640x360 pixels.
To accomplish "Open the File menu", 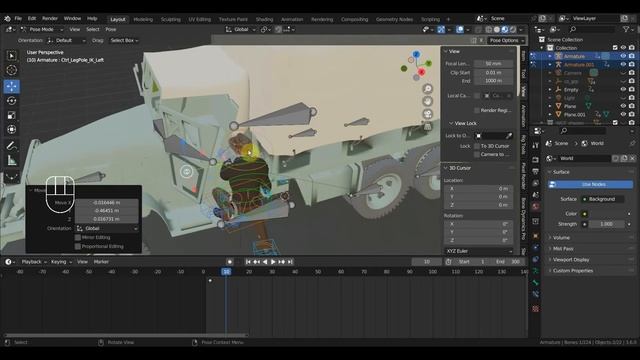I will [x=18, y=18].
